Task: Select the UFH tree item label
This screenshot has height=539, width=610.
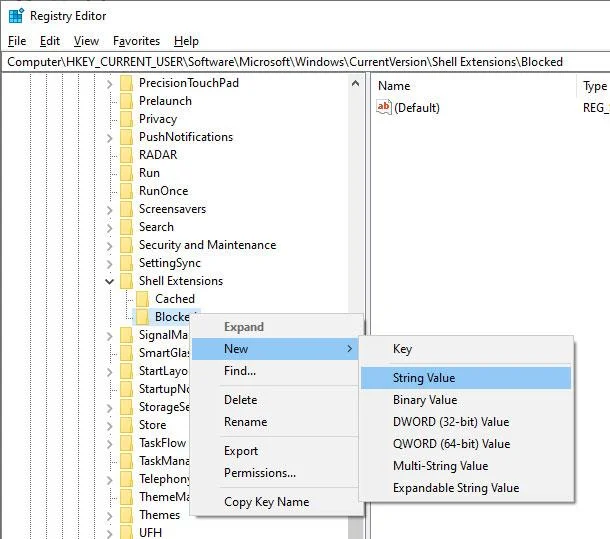Action: (x=150, y=532)
